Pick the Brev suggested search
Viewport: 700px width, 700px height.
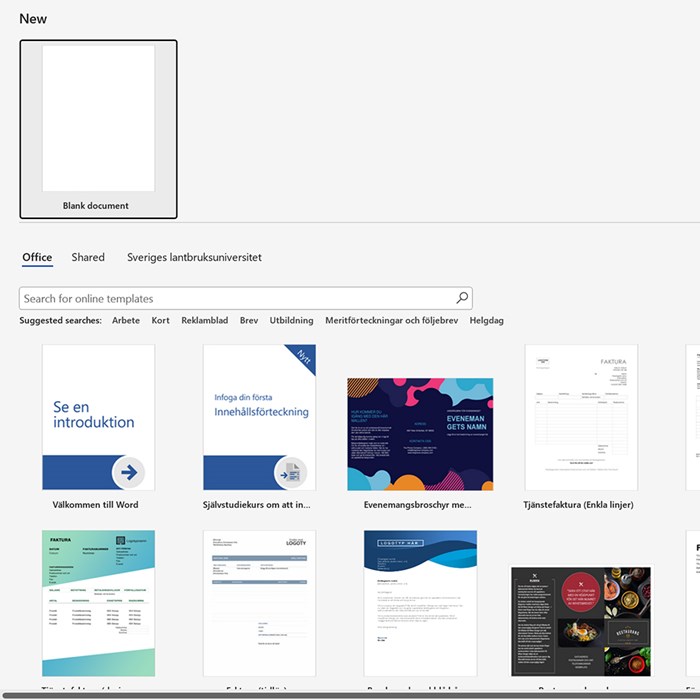click(x=249, y=321)
